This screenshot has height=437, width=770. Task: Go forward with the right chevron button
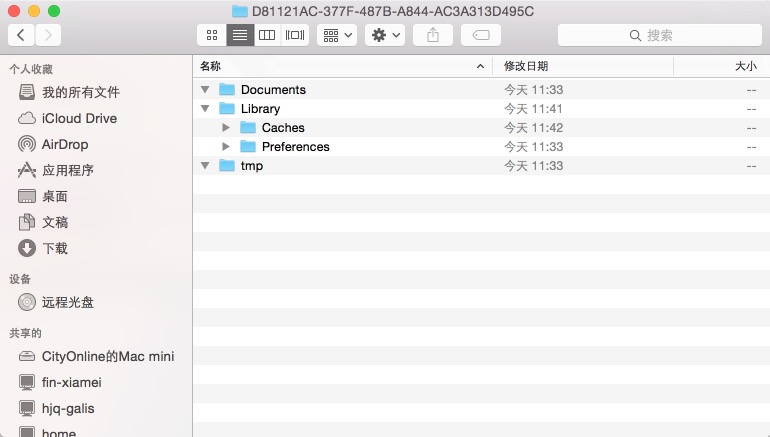48,35
